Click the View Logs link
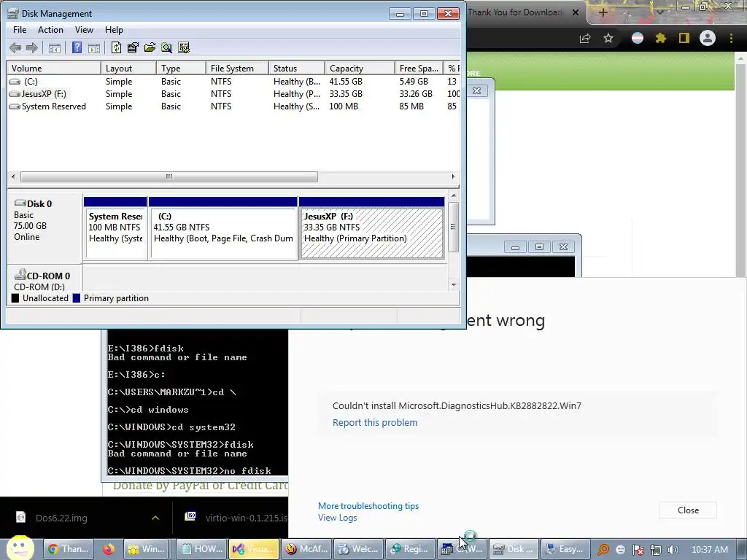The height and width of the screenshot is (560, 747). click(337, 518)
